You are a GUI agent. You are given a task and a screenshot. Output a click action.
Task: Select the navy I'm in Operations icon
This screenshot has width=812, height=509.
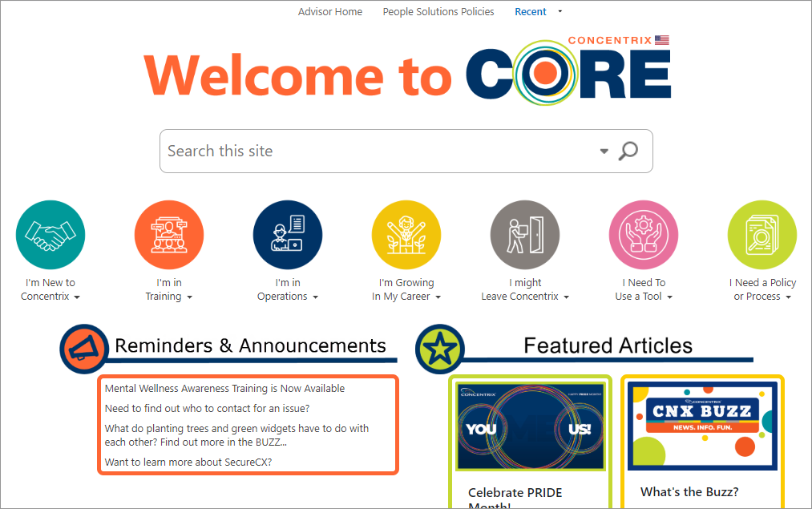click(288, 234)
